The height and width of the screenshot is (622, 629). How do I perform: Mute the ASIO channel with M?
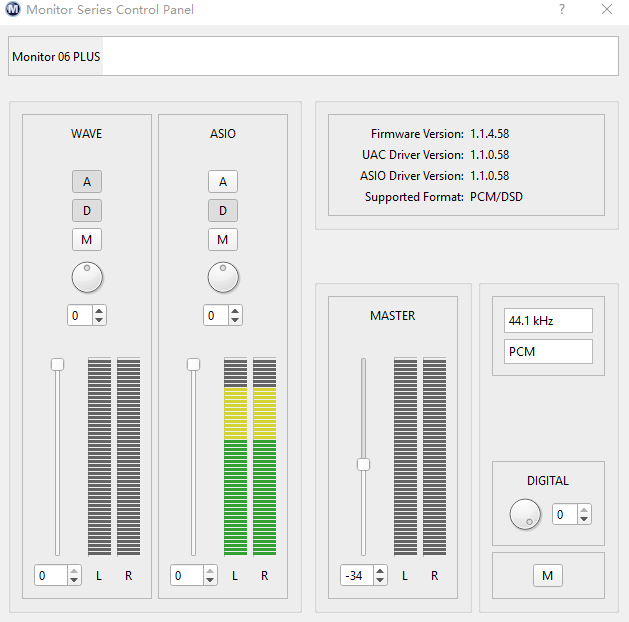point(223,240)
